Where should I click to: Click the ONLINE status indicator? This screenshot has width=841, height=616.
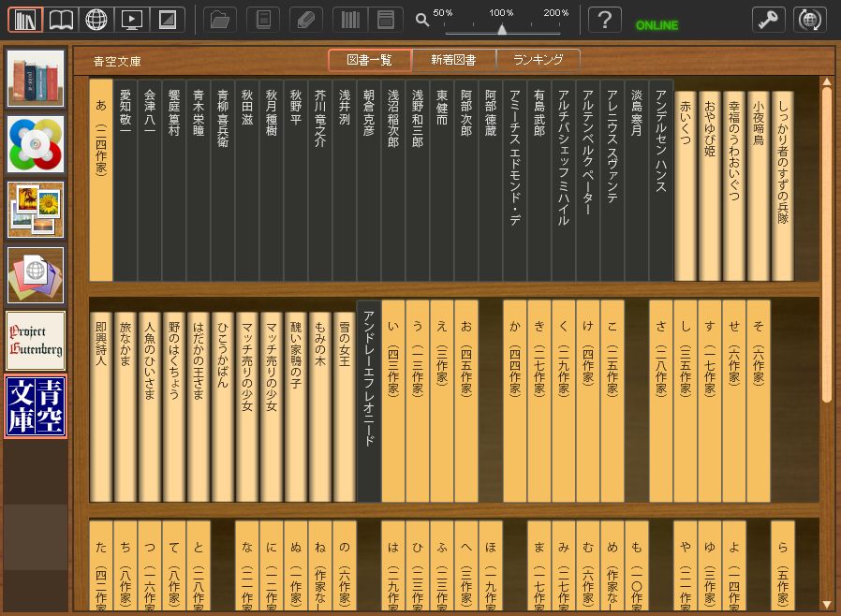click(657, 25)
